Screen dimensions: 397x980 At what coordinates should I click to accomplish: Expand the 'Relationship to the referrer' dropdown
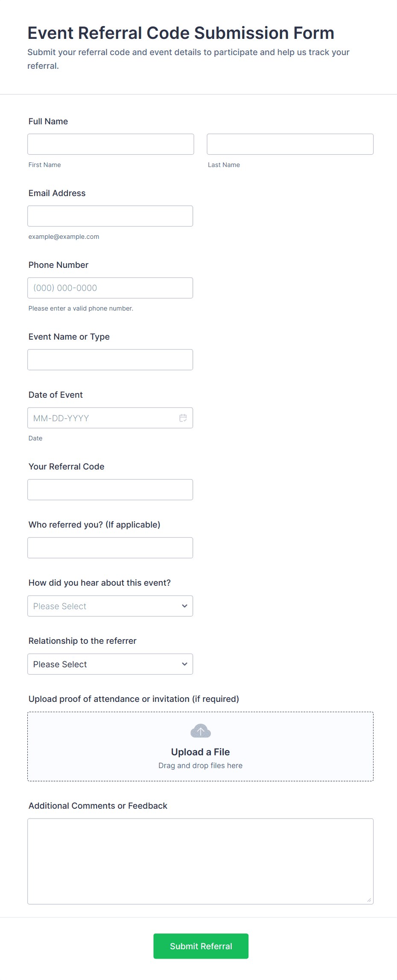pyautogui.click(x=110, y=664)
